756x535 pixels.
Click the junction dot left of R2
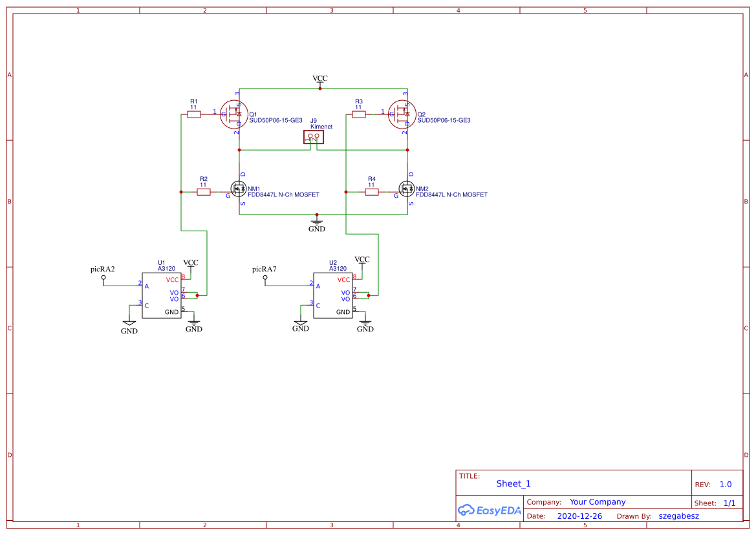(181, 192)
